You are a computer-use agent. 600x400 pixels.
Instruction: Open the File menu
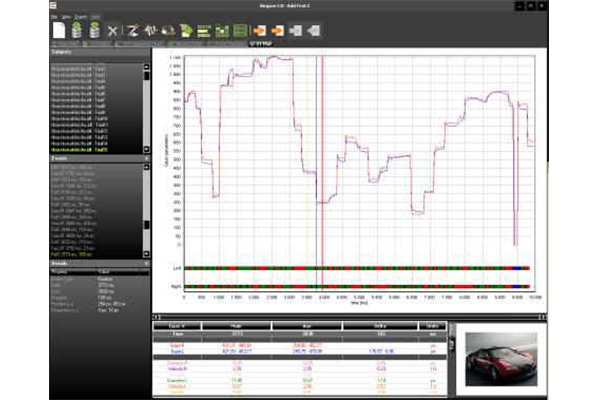[x=54, y=17]
